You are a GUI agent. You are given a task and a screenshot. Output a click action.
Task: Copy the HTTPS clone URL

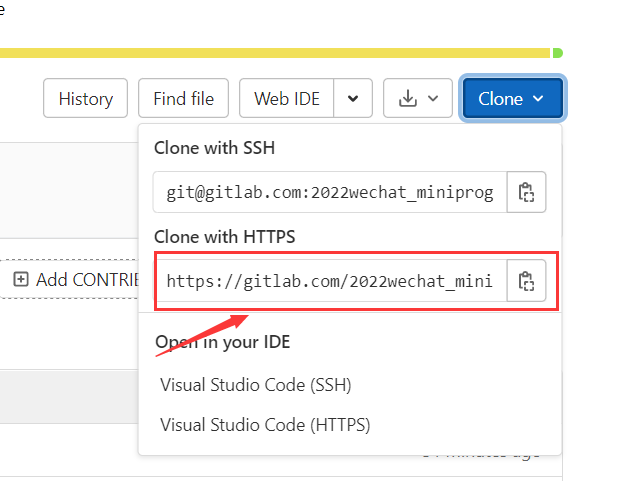tap(526, 281)
